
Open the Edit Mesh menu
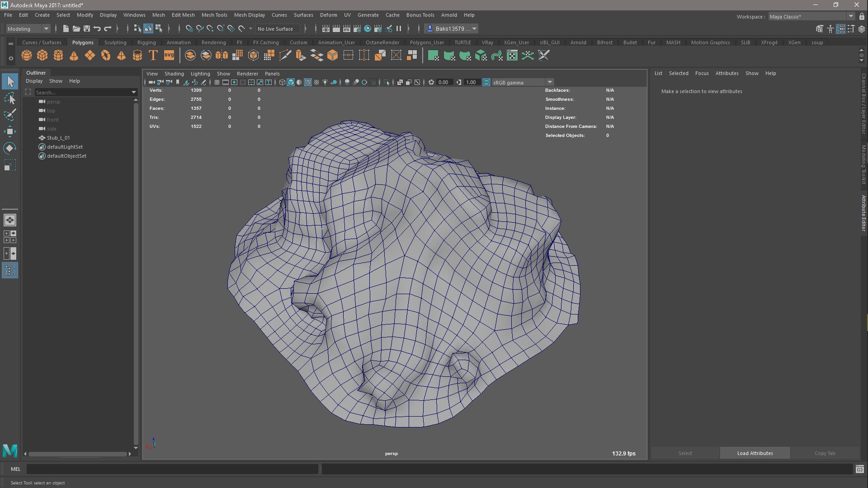click(x=183, y=15)
